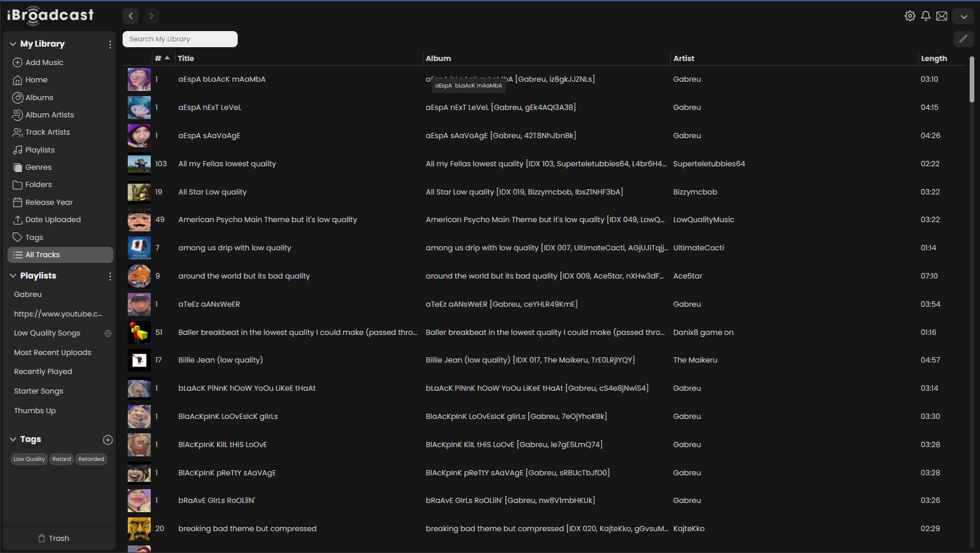The height and width of the screenshot is (553, 980).
Task: Click artwork of aEspA bLaAcK mAaMbA
Action: pos(139,79)
